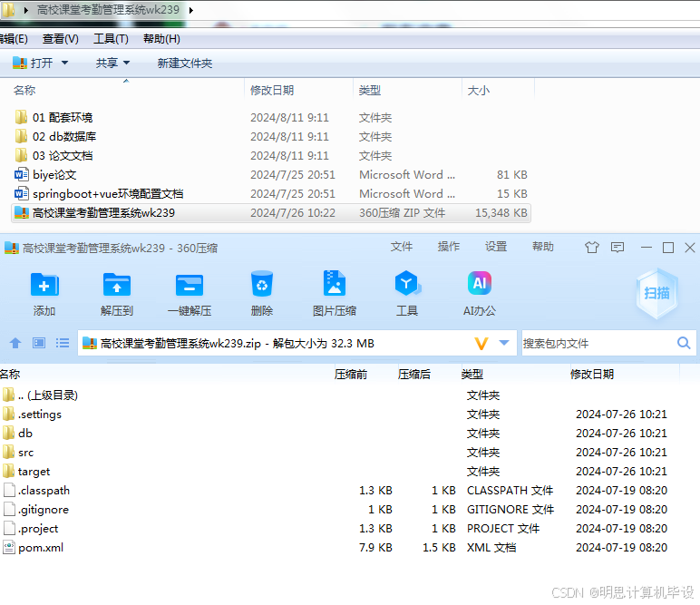Open the skin (shirt) icon in title bar
700x605 pixels.
[592, 247]
